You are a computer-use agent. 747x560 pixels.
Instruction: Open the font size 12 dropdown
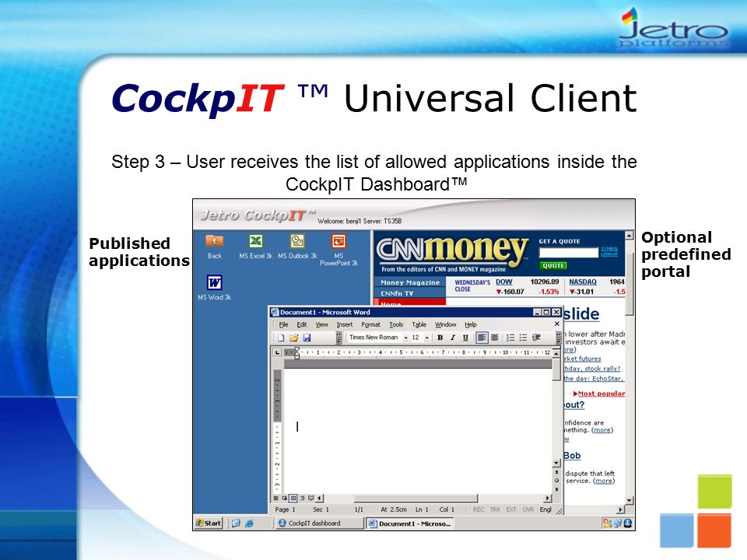[427, 338]
